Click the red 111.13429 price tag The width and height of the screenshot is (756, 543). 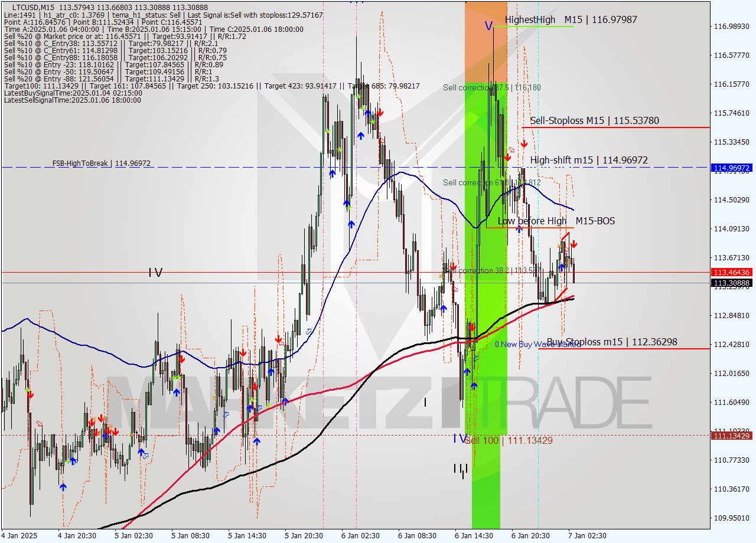point(732,436)
